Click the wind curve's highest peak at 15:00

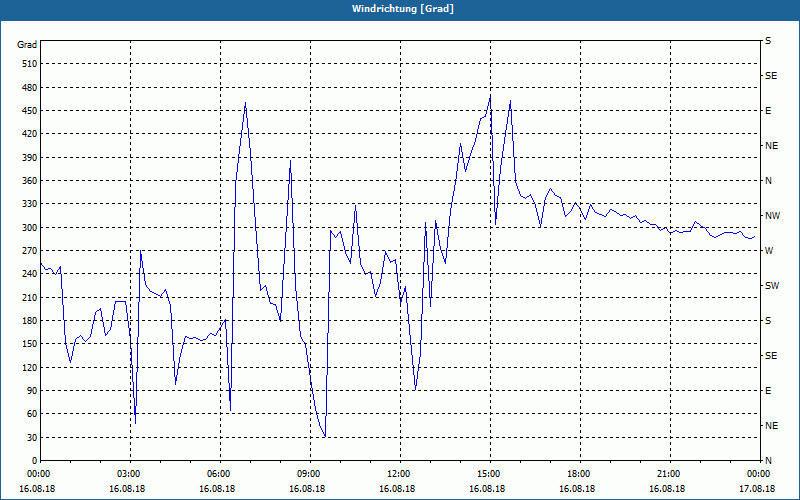pyautogui.click(x=490, y=96)
